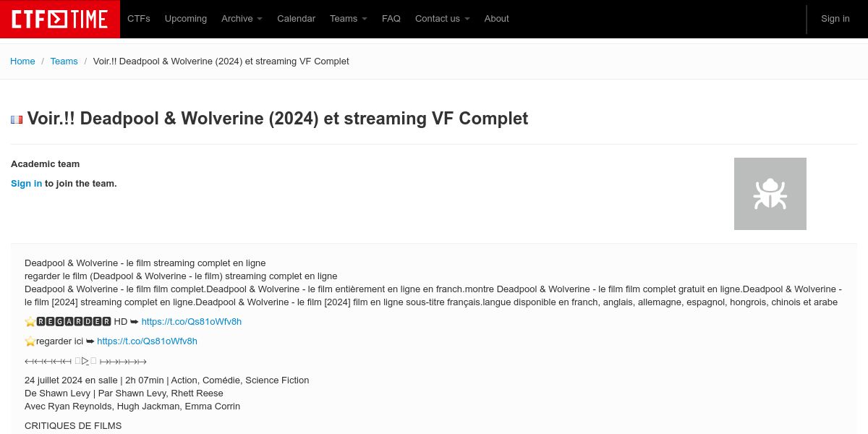Click the star icon before REGARDER HD
This screenshot has width=868, height=434.
pos(30,322)
